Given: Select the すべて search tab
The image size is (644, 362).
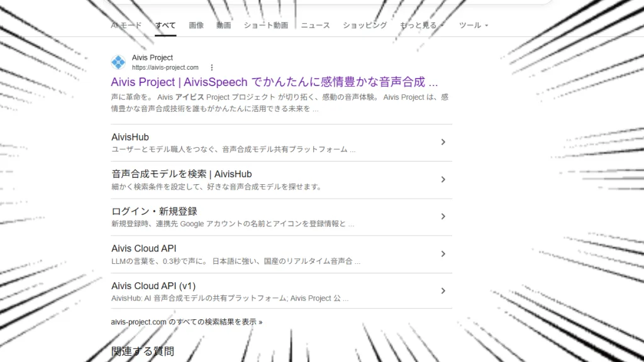Looking at the screenshot, I should 165,25.
